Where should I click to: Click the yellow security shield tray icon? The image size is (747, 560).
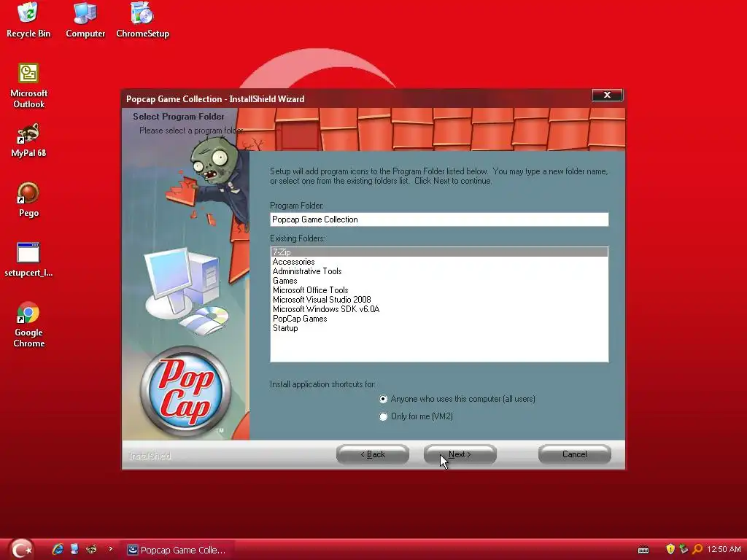670,549
